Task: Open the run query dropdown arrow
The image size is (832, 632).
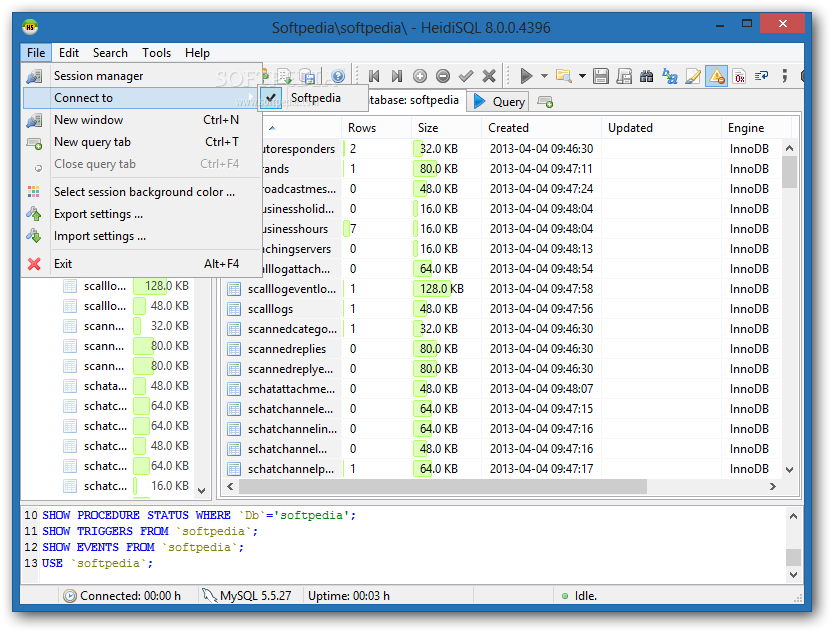Action: pyautogui.click(x=544, y=76)
